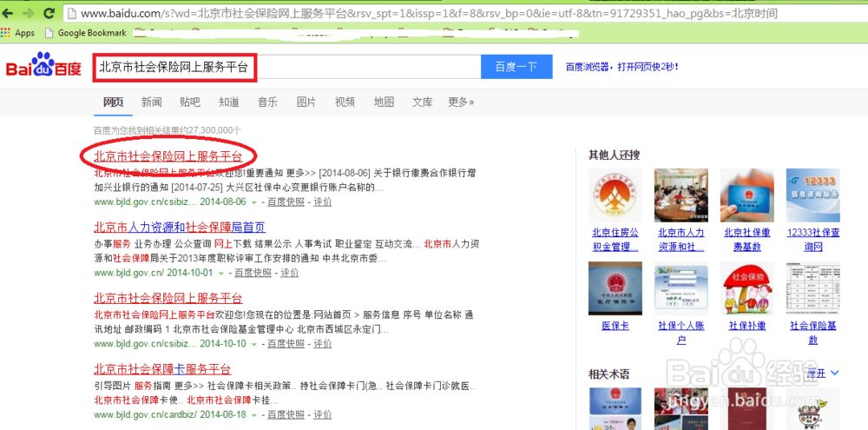Screen dimensions: 868x430
Task: Reload the page with the refresh icon
Action: 49,13
